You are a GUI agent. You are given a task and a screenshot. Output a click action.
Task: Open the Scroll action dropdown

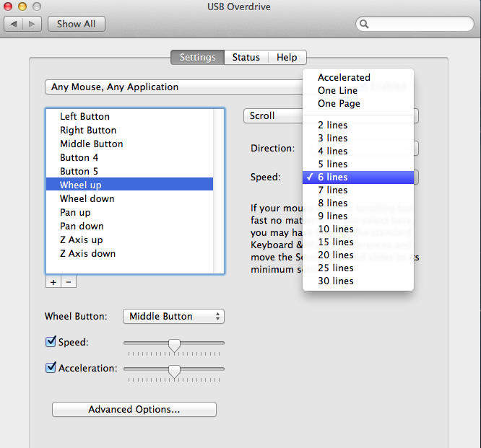point(273,116)
